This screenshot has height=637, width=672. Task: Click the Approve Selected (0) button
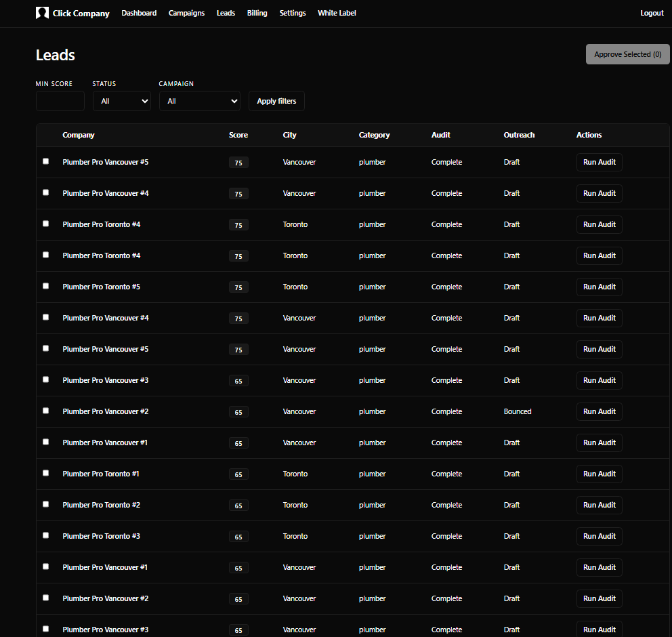[x=627, y=54]
